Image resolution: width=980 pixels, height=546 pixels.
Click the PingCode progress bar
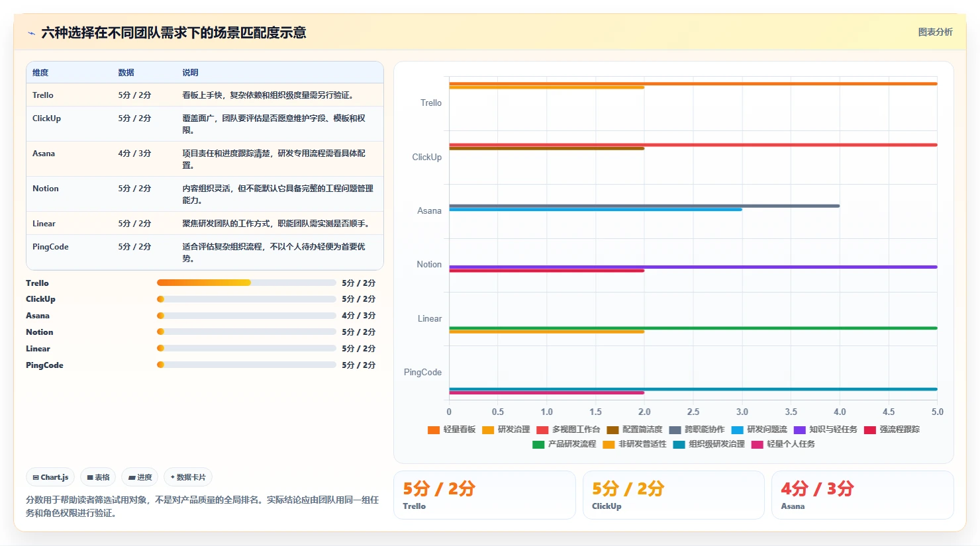coord(246,365)
